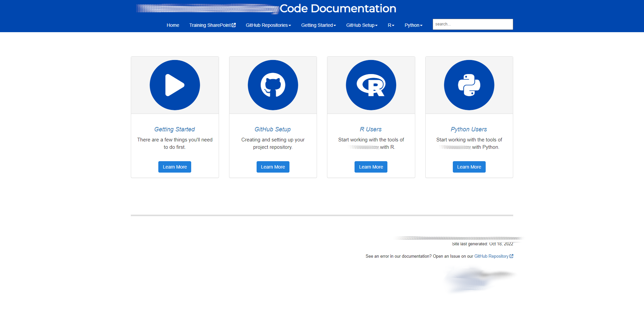Expand GitHub Repositories dropdown menu

tap(268, 25)
